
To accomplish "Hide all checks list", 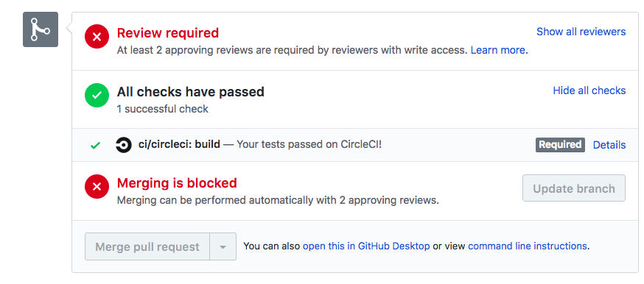I will pos(589,90).
